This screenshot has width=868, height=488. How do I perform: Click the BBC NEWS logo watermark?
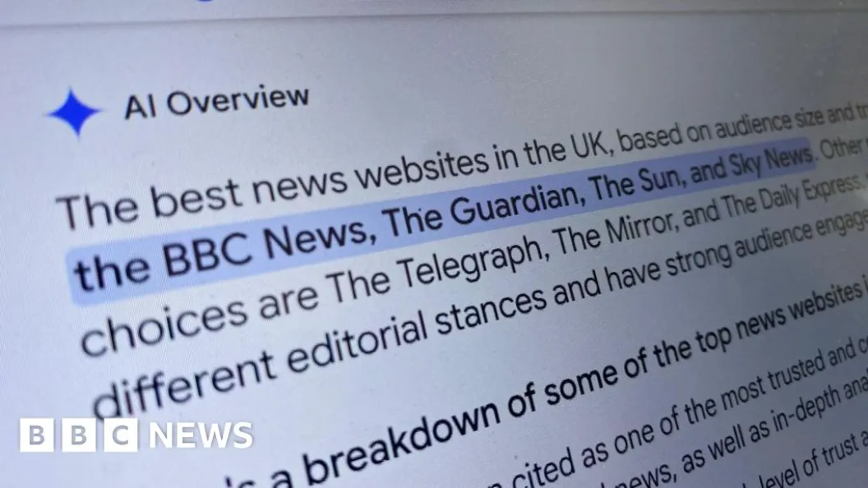(136, 435)
